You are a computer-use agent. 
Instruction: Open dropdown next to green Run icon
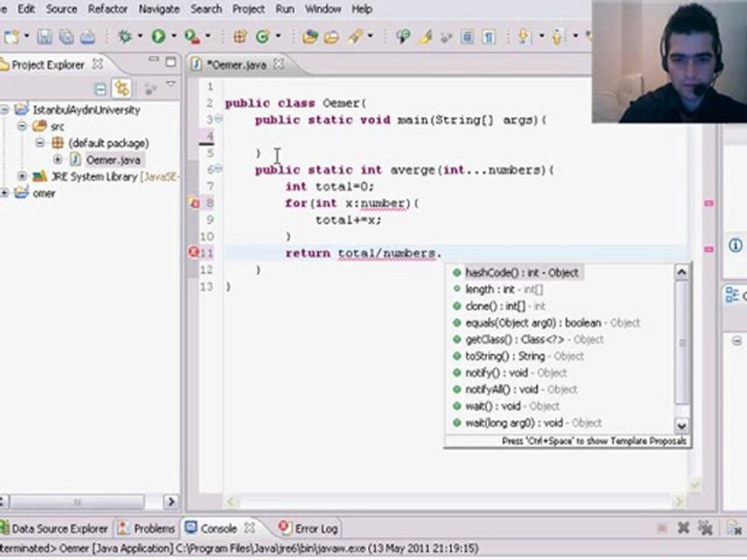(174, 37)
